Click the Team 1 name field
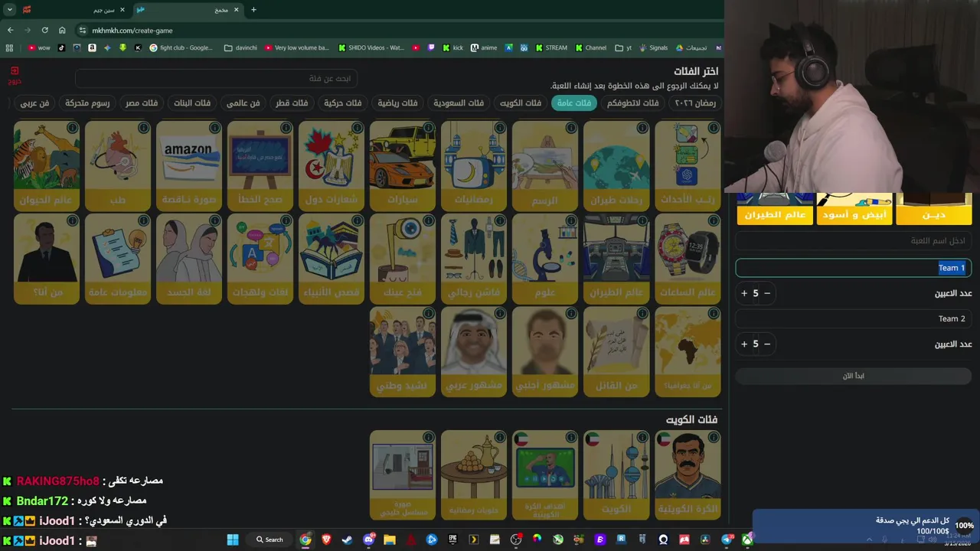 (854, 268)
